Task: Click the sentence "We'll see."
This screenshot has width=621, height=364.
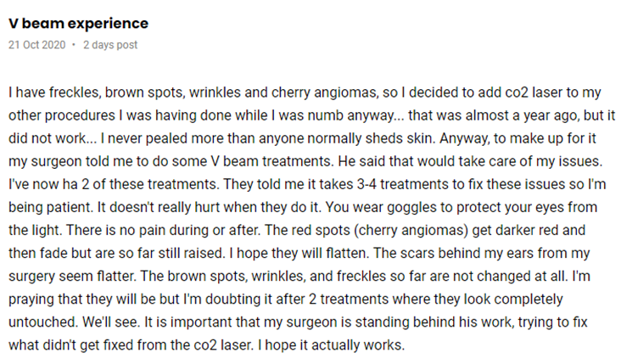Action: 111,322
